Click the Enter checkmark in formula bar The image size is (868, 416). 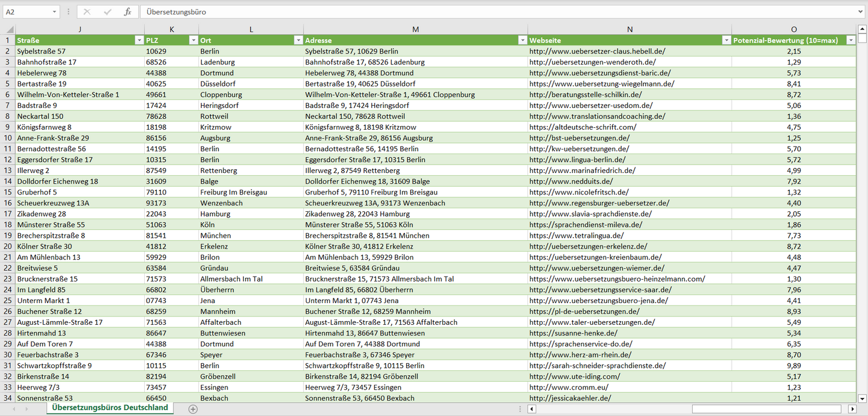click(108, 12)
